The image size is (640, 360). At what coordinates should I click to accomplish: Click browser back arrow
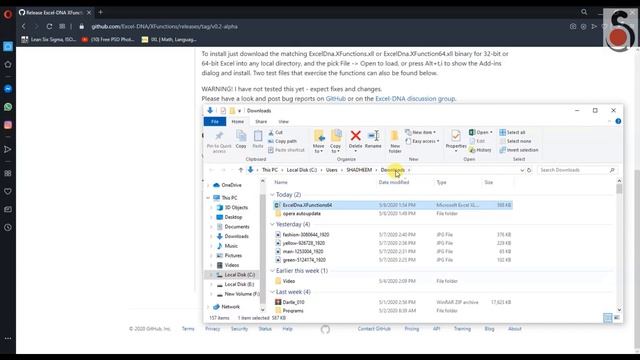click(24, 26)
